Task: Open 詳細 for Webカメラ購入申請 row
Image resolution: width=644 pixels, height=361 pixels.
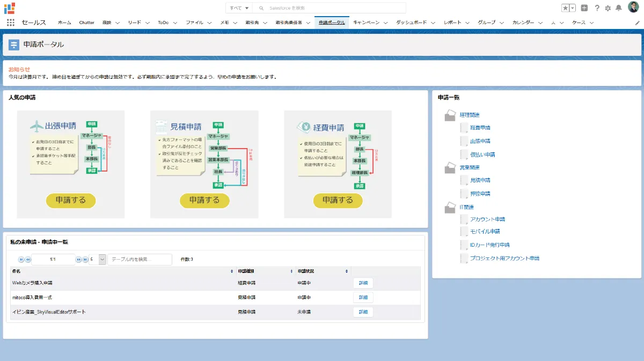Action: point(363,283)
